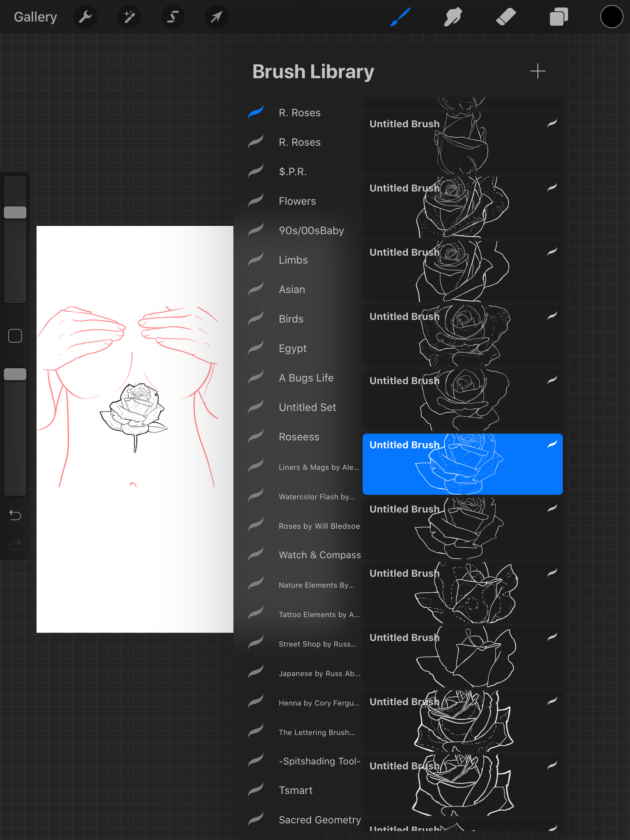Return to Gallery

[35, 17]
